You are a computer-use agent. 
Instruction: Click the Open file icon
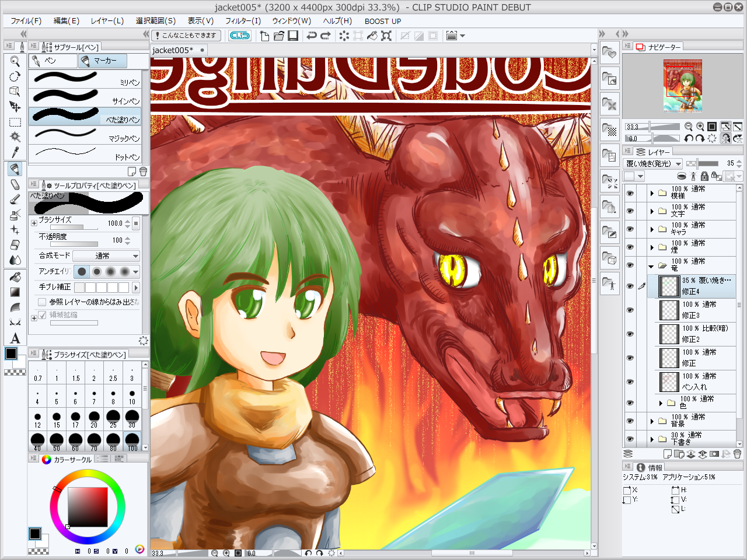point(279,36)
